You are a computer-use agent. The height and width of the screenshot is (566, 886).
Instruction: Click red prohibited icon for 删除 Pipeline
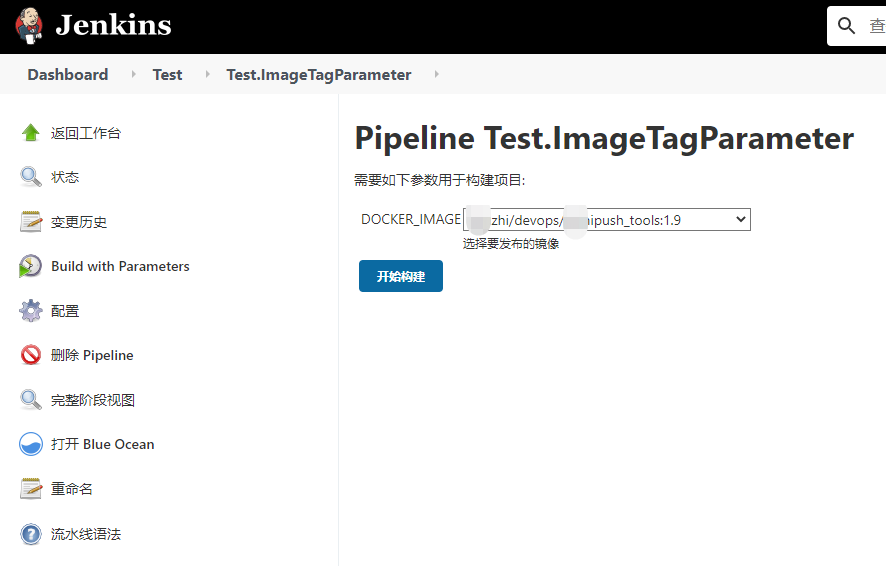click(x=31, y=355)
